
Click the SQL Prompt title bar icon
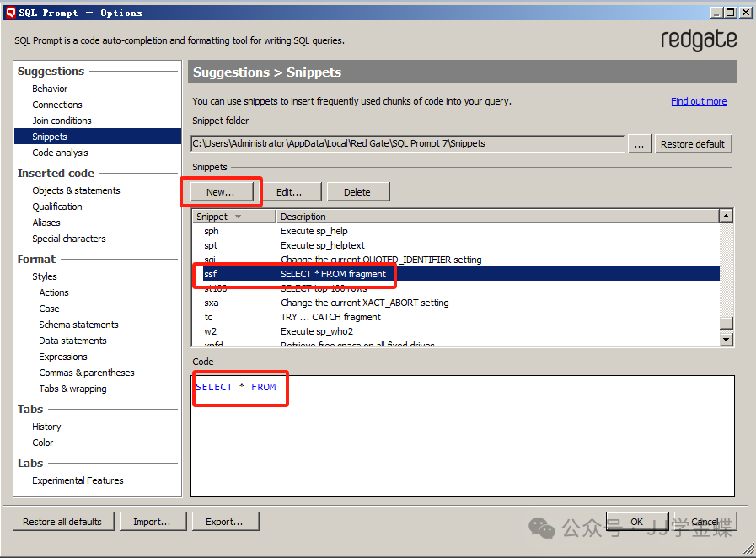[10, 13]
